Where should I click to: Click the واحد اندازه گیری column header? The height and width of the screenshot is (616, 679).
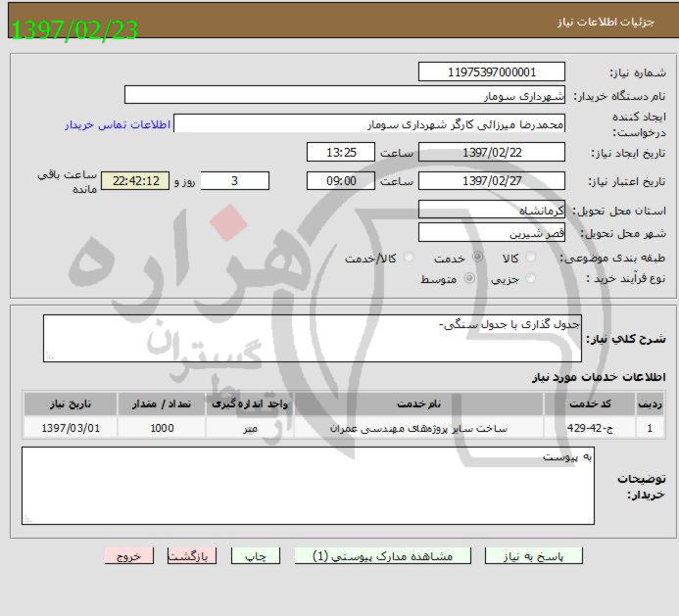(250, 403)
